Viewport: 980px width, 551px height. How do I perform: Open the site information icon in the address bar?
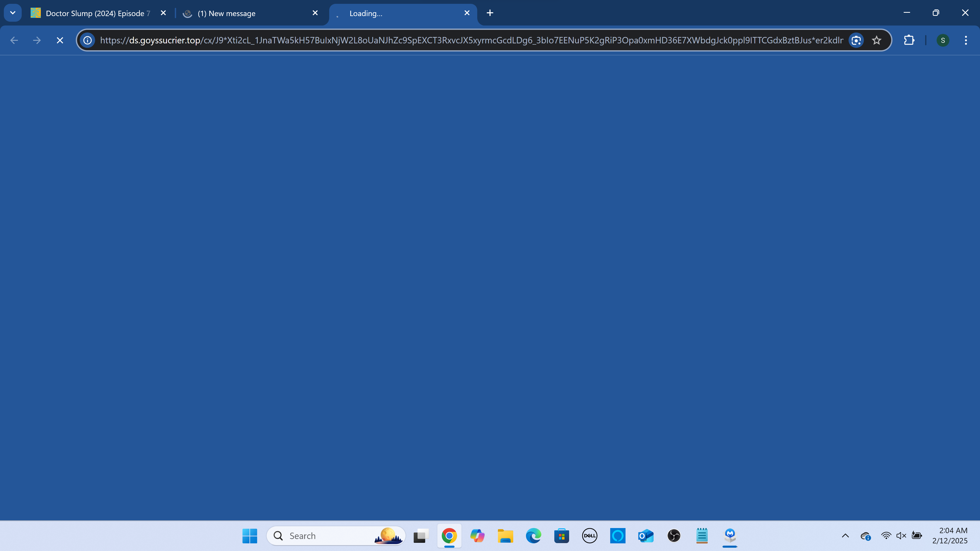click(x=88, y=40)
